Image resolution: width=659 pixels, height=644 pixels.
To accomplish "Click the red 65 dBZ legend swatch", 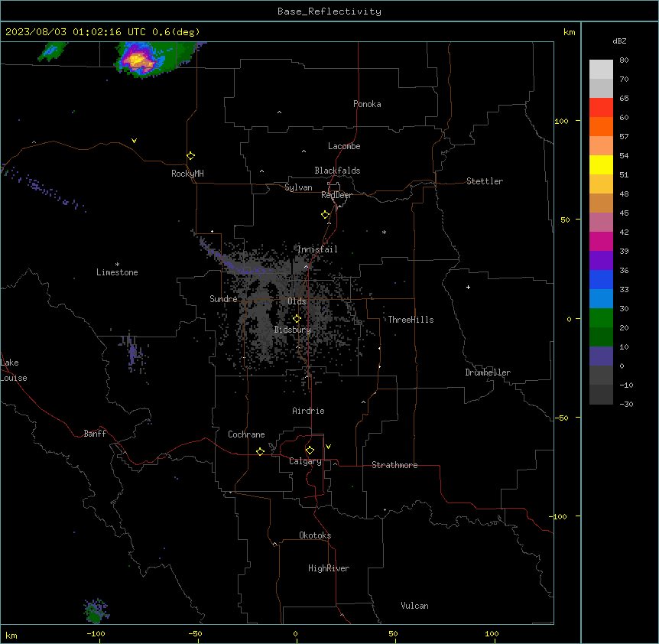I will pyautogui.click(x=601, y=108).
